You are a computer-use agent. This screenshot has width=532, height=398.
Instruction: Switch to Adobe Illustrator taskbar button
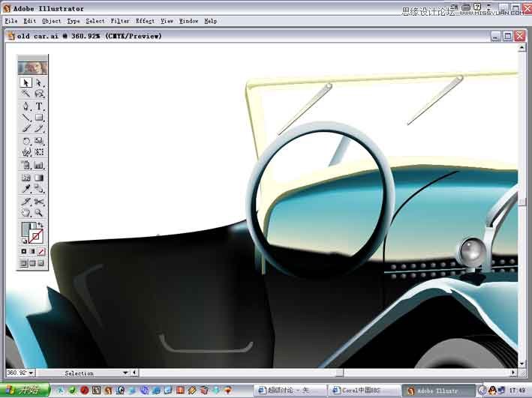pyautogui.click(x=437, y=391)
